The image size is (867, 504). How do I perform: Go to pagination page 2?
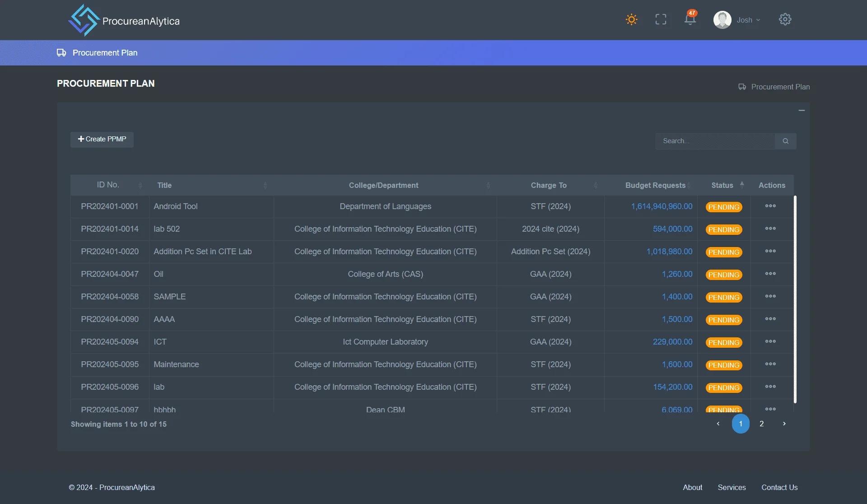pos(761,424)
